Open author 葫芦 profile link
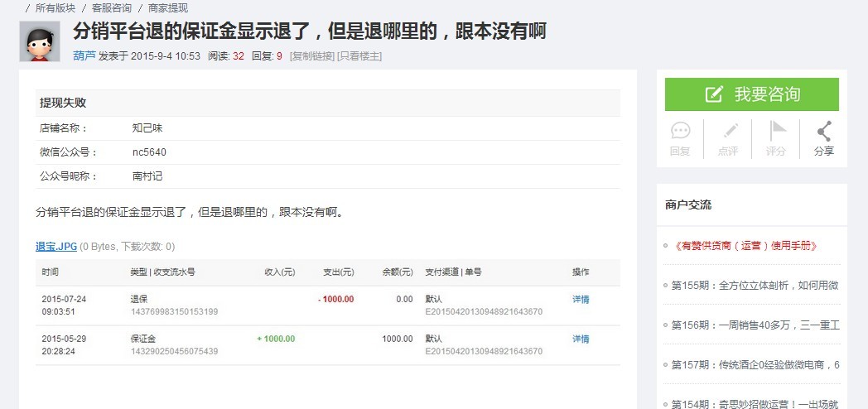 point(84,56)
